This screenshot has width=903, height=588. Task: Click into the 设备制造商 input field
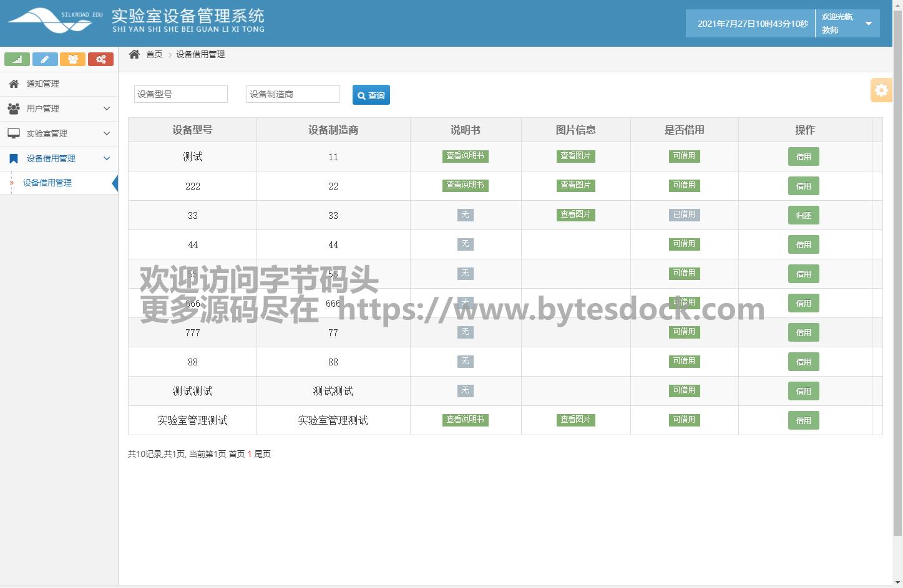(293, 94)
